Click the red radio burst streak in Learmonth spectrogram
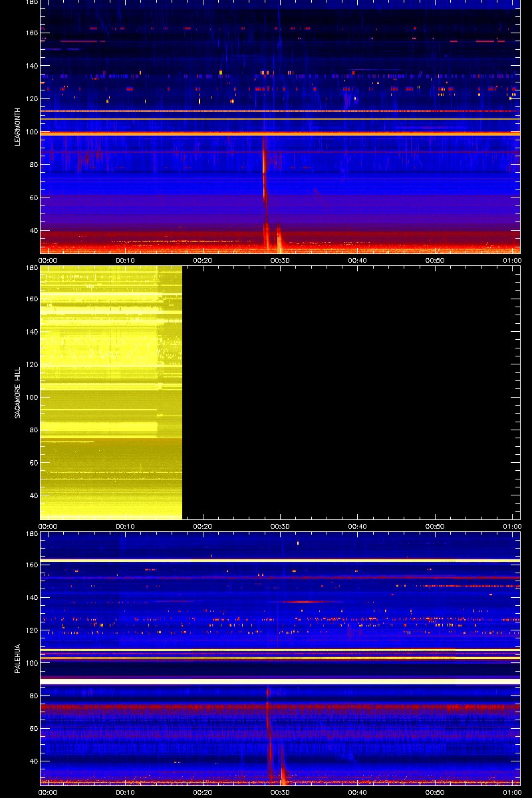532x798 pixels. click(265, 193)
